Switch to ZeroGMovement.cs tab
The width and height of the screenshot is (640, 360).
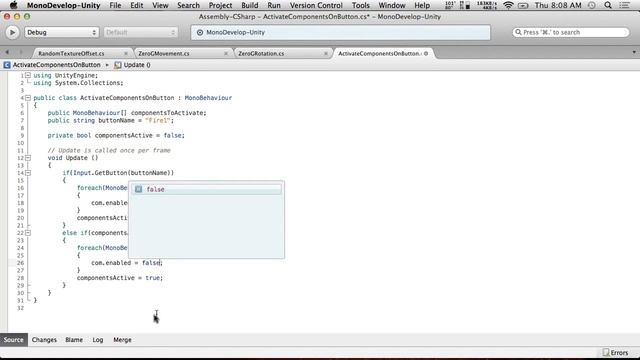tap(164, 53)
